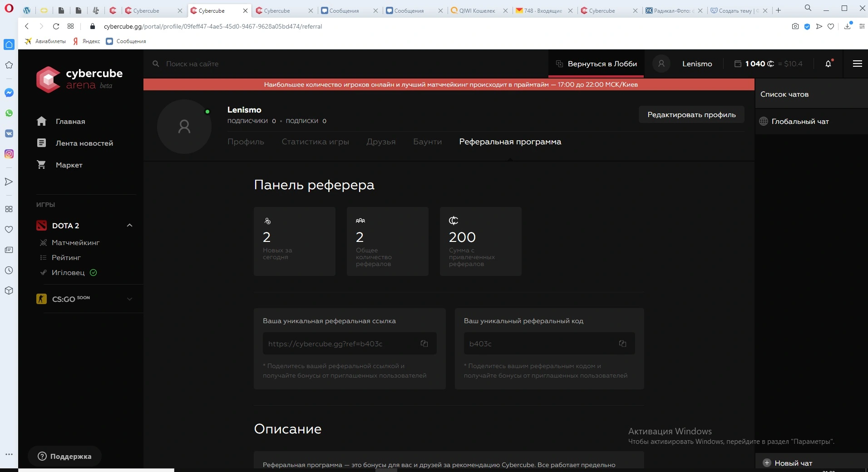Add page to bookmarks with heart icon in address bar
The width and height of the screenshot is (868, 472).
point(831,26)
